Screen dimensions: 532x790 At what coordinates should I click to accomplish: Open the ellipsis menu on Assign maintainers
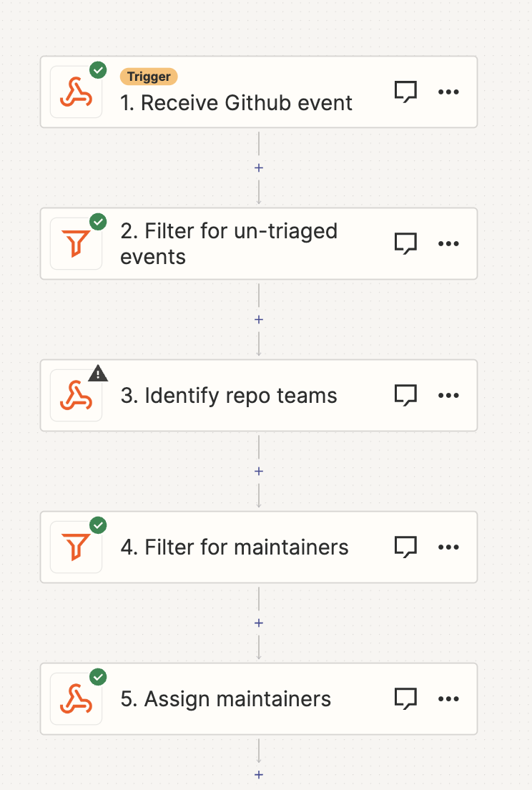pyautogui.click(x=448, y=698)
